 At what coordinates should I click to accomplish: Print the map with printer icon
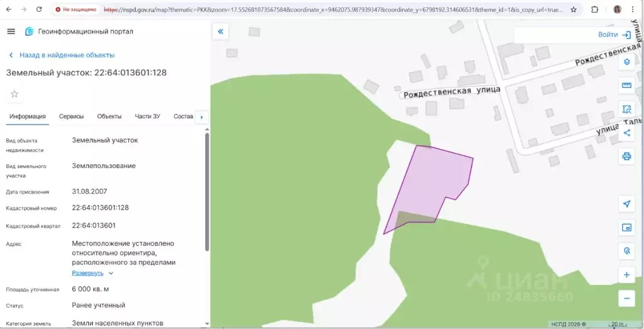(626, 156)
